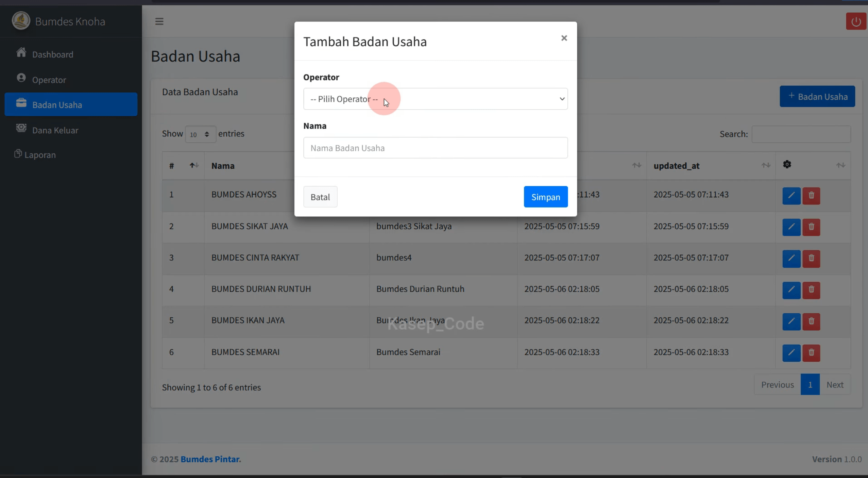
Task: Click the gear icon column header
Action: [787, 165]
